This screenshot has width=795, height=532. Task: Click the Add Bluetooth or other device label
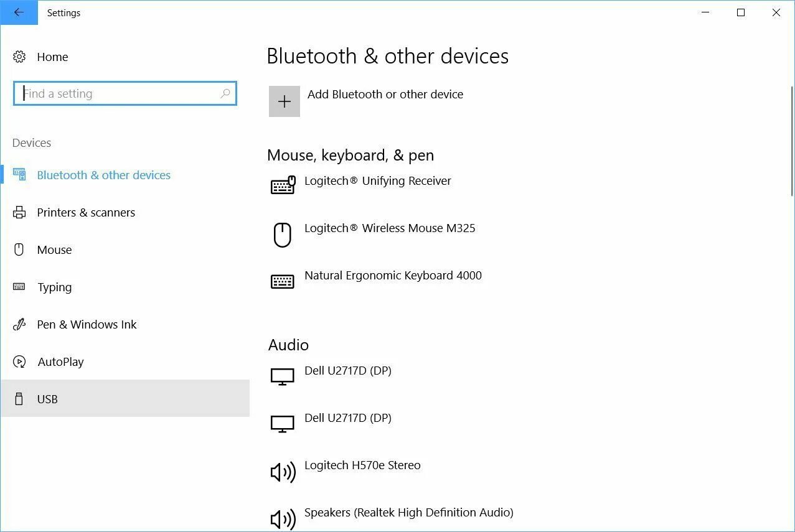point(385,95)
